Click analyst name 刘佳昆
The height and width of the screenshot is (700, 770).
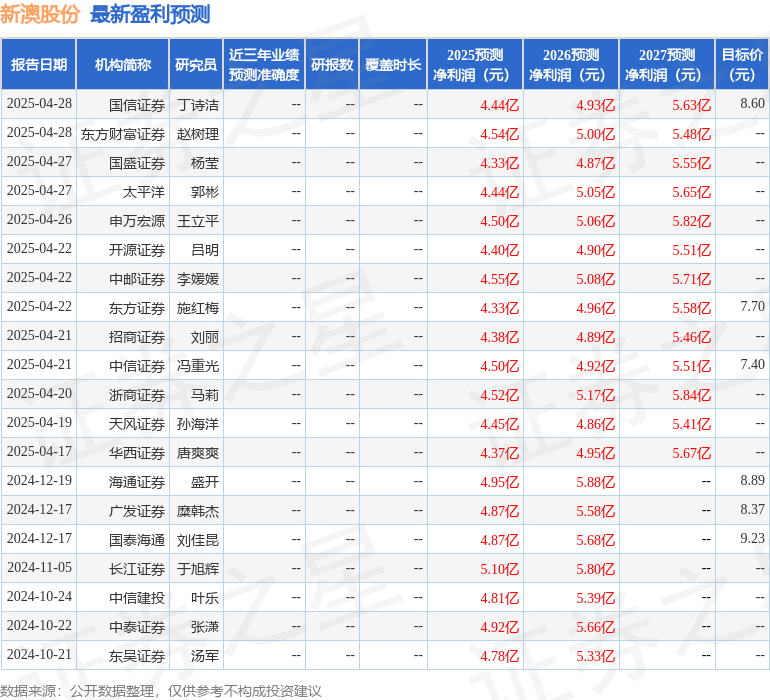coord(197,539)
